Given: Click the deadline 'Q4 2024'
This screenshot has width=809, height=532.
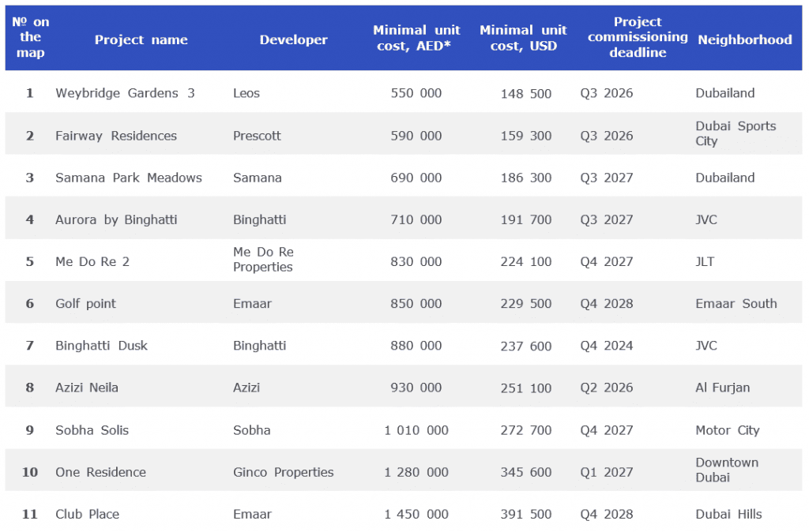Looking at the screenshot, I should pos(606,346).
